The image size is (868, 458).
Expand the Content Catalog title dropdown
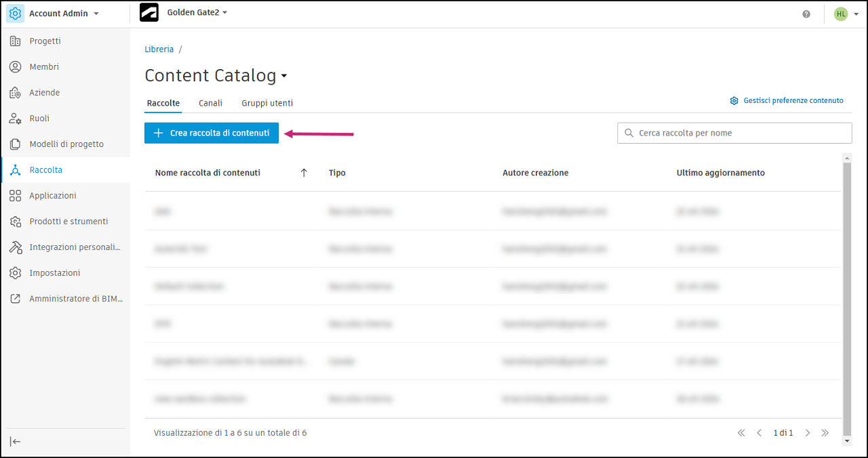coord(284,76)
